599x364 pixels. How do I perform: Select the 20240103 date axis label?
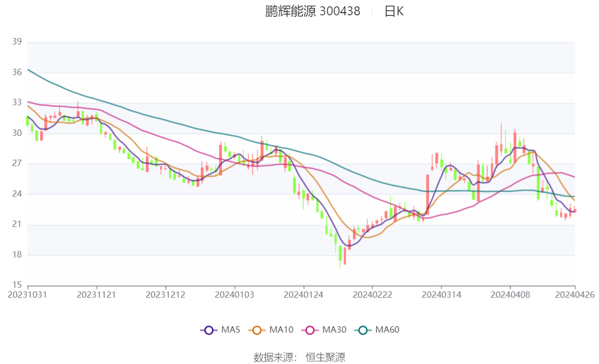click(234, 294)
